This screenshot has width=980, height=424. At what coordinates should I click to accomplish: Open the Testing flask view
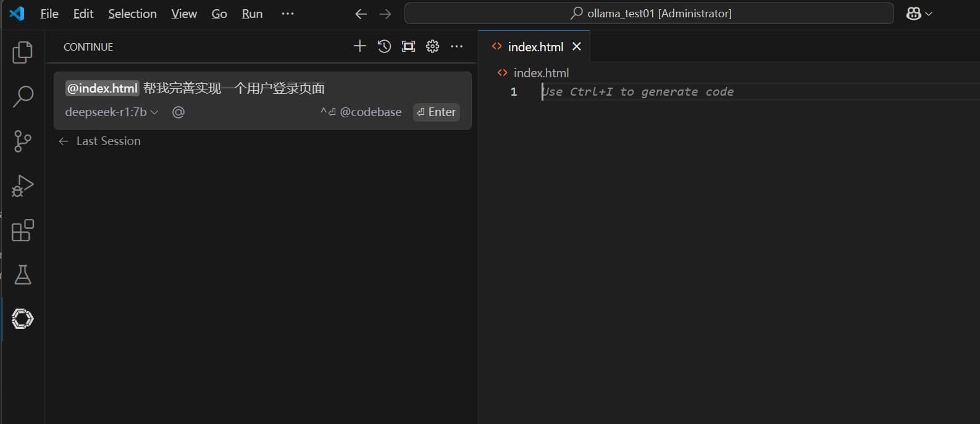point(23,275)
